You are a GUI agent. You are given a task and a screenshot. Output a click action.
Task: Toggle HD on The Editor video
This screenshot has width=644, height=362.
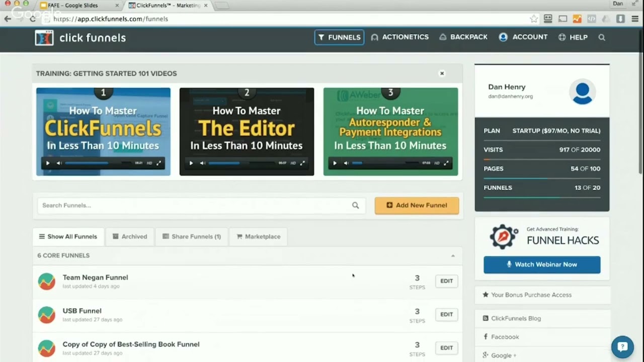[x=293, y=163]
